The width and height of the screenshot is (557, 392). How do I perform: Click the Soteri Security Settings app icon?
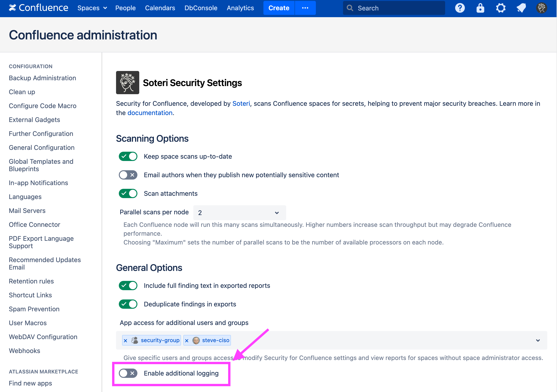(127, 82)
